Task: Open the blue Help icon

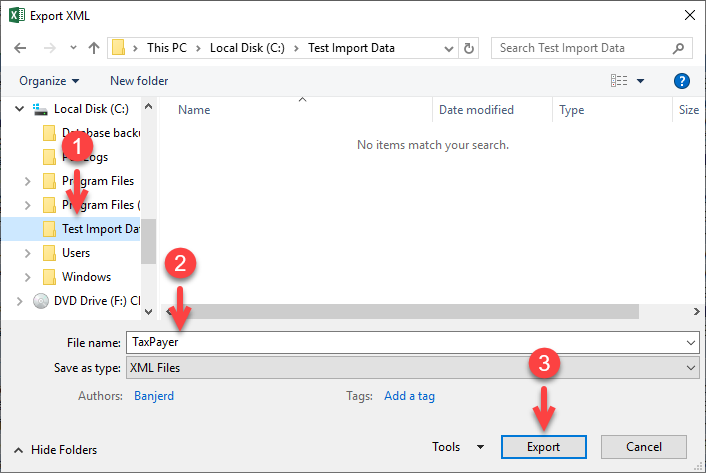Action: click(x=682, y=81)
